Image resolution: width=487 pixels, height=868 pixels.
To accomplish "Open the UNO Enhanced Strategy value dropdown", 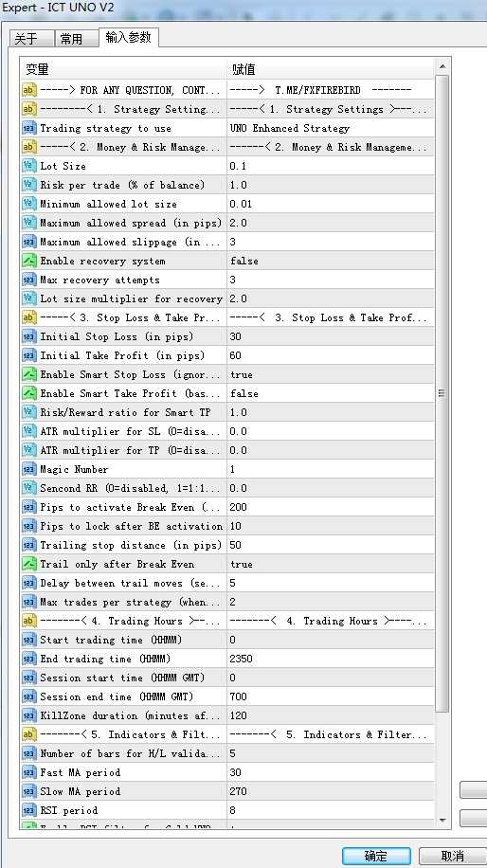I will click(331, 128).
